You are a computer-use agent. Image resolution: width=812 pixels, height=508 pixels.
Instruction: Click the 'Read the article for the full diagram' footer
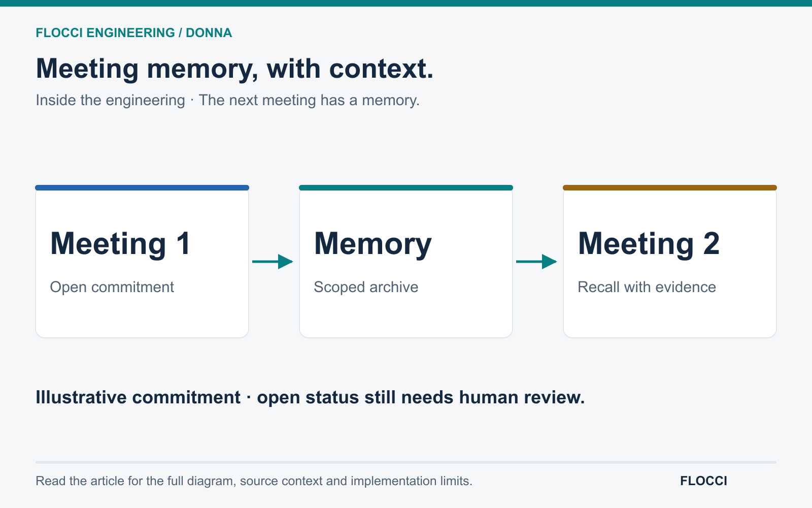pyautogui.click(x=254, y=481)
